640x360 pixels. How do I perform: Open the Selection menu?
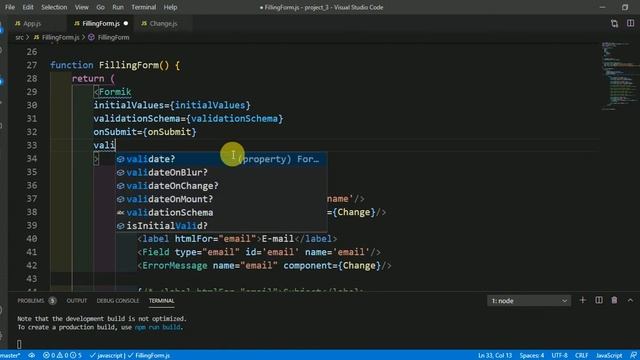[x=54, y=7]
